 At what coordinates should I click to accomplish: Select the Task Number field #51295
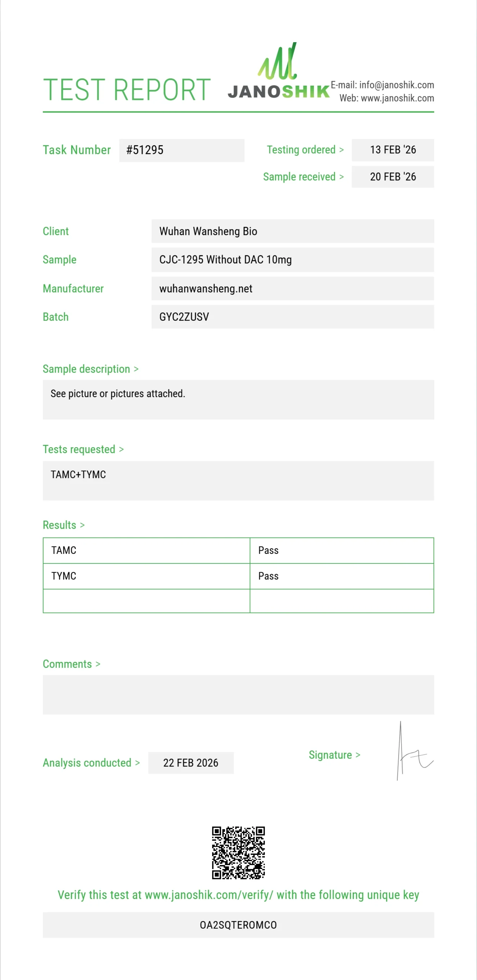(x=181, y=150)
